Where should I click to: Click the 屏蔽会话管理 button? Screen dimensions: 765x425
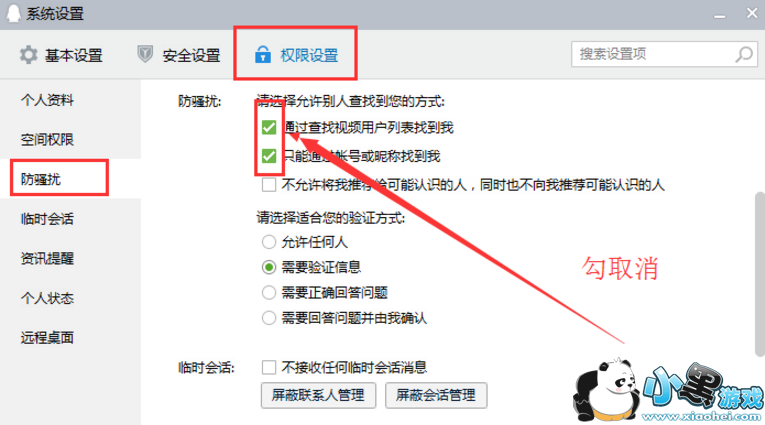point(436,395)
